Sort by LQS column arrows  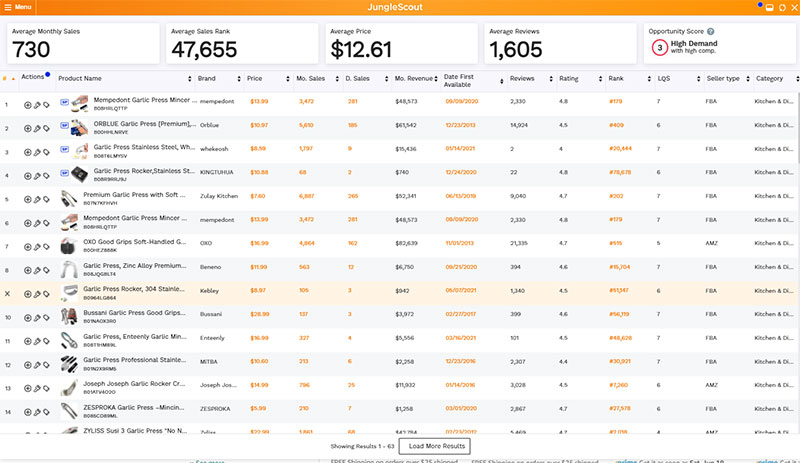pos(698,79)
